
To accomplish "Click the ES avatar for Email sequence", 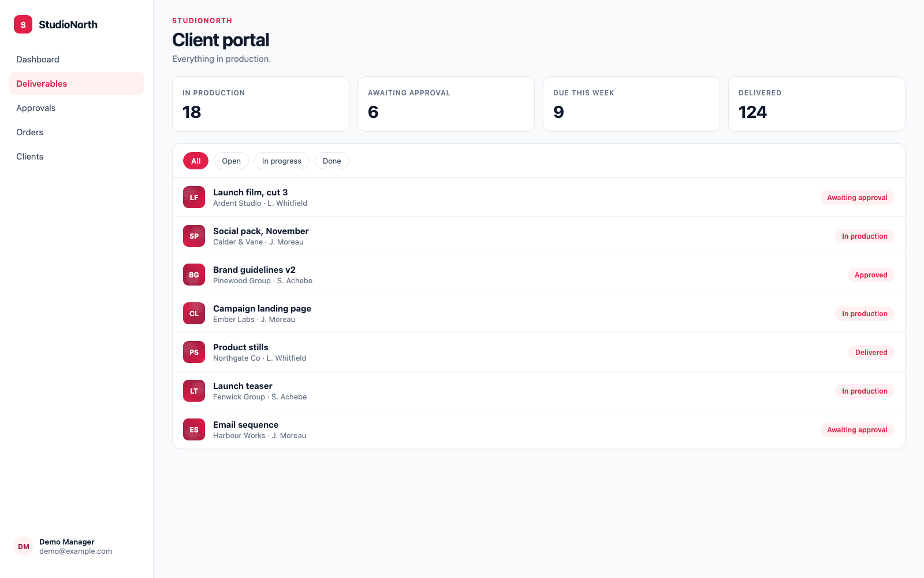I will tap(194, 429).
